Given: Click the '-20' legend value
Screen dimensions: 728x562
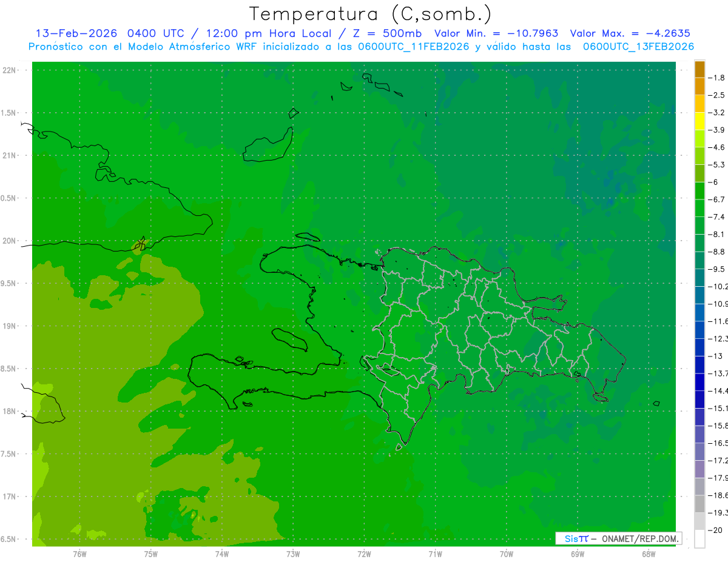Looking at the screenshot, I should tap(716, 530).
